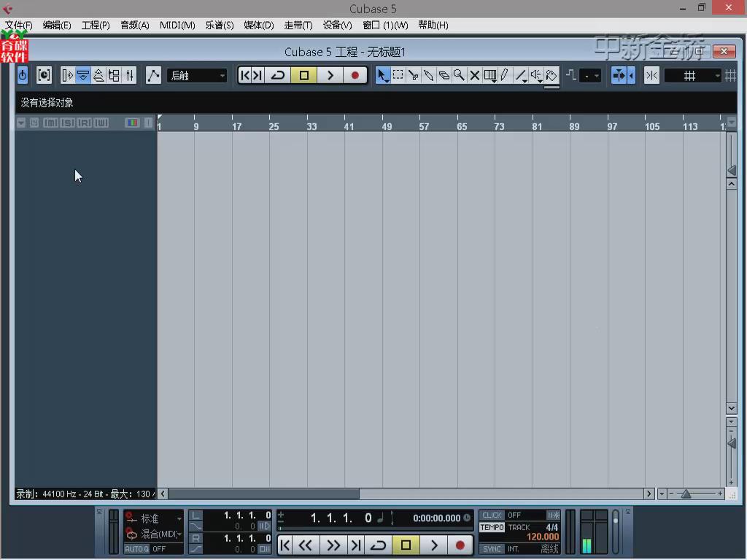747x560 pixels.
Task: Toggle Show Overview in the toolbar
Action: click(98, 75)
